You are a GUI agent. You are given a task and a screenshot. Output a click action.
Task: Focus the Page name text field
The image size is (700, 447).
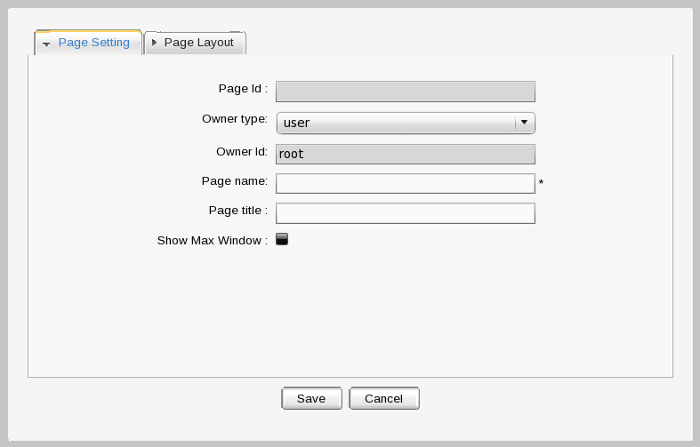click(405, 184)
